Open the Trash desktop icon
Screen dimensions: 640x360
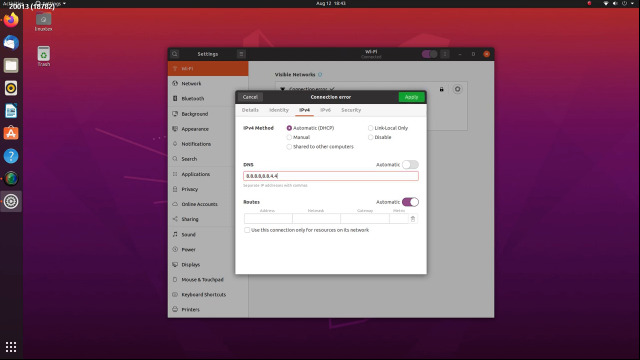click(44, 56)
